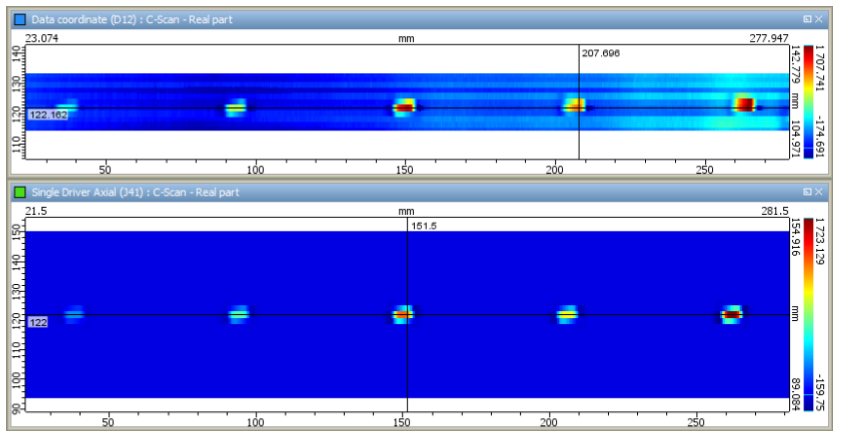
Task: Click the 104.971 vertical range value
Action: click(795, 139)
